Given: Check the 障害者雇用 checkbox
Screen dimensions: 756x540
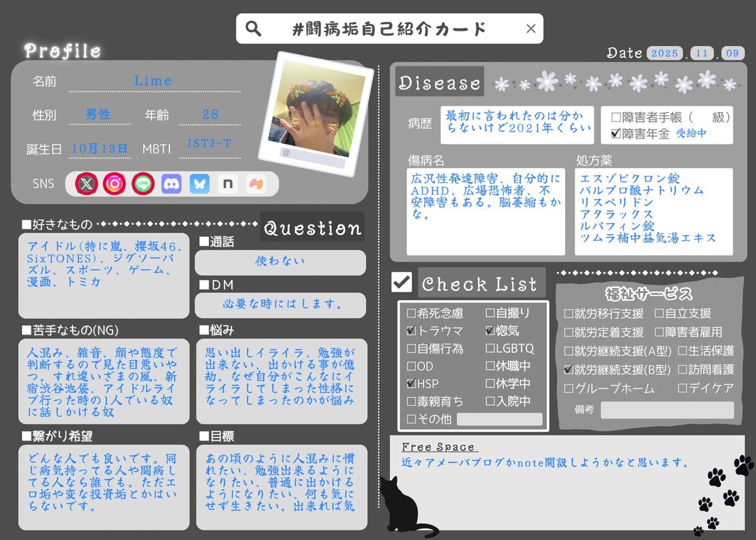Looking at the screenshot, I should pos(659,332).
